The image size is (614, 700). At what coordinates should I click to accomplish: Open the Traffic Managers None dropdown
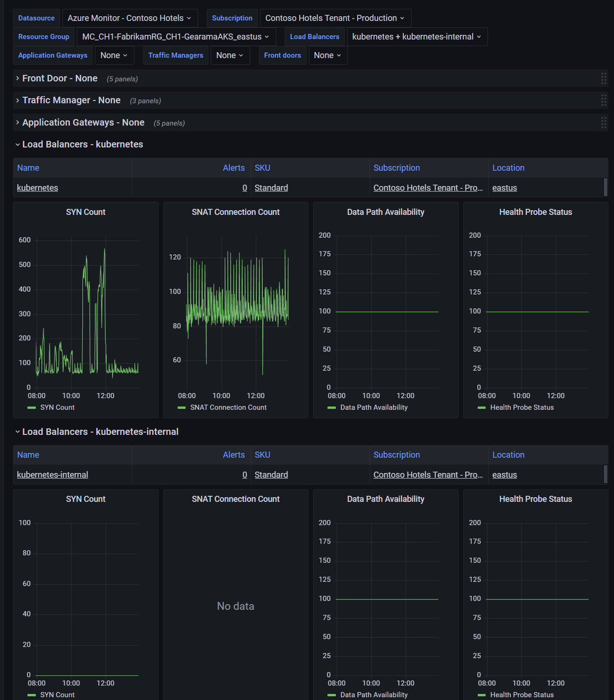tap(230, 55)
